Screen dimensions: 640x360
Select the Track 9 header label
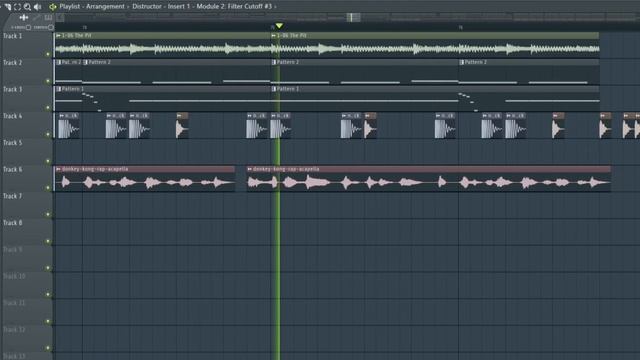13,250
